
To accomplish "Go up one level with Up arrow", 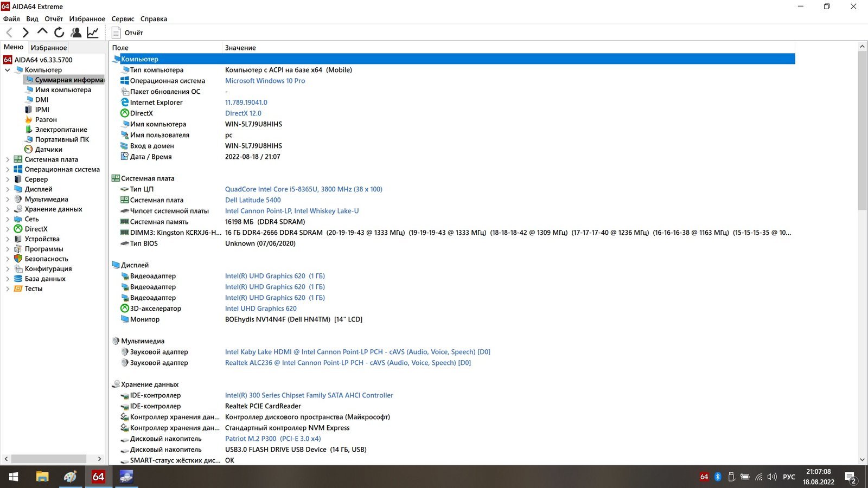I will point(42,33).
